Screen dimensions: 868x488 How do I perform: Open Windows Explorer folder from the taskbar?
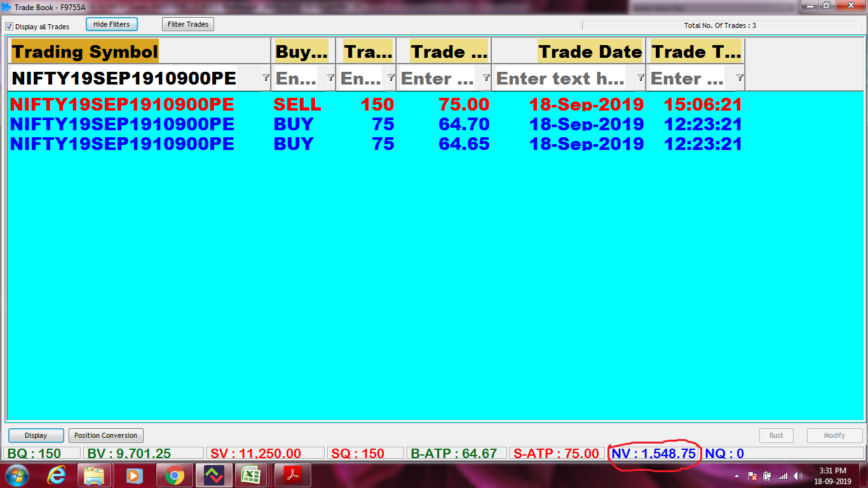point(95,475)
